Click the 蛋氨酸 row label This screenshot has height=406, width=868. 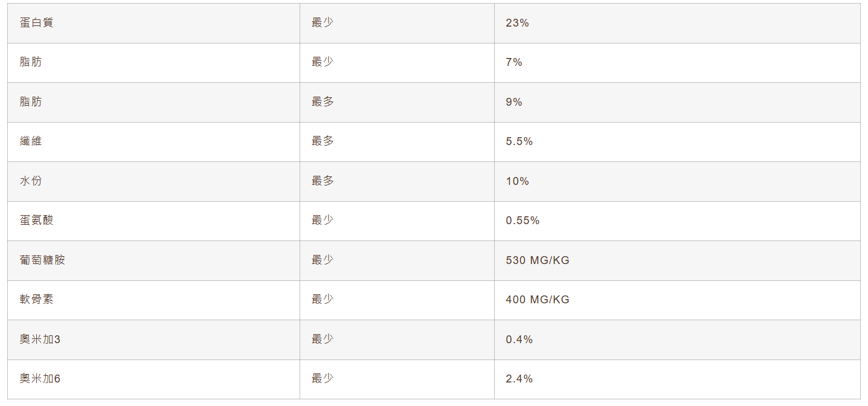pyautogui.click(x=36, y=221)
